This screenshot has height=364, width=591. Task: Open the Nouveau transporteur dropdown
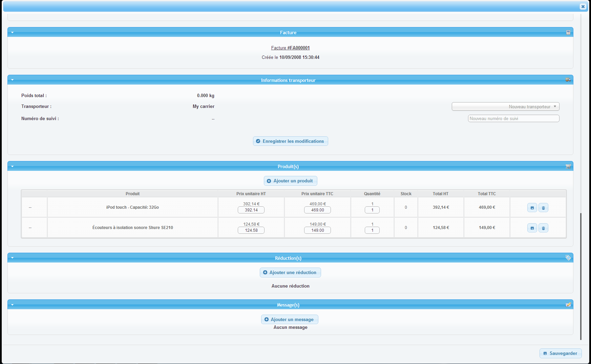point(505,107)
